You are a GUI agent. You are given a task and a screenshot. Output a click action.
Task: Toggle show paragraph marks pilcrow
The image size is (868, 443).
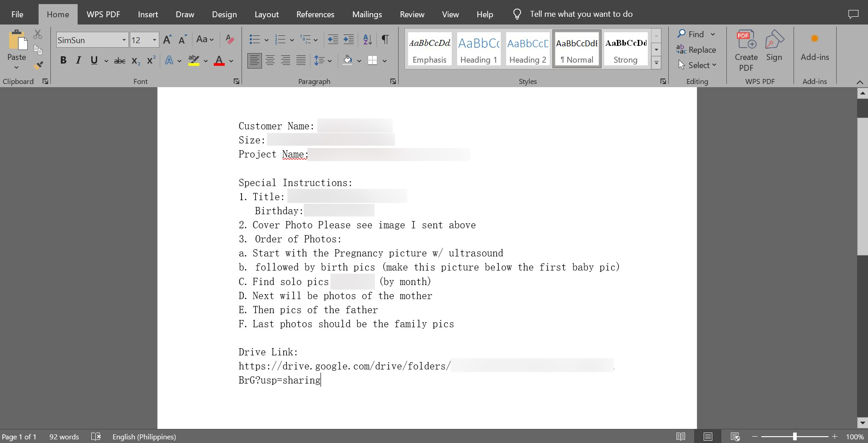[x=385, y=40]
